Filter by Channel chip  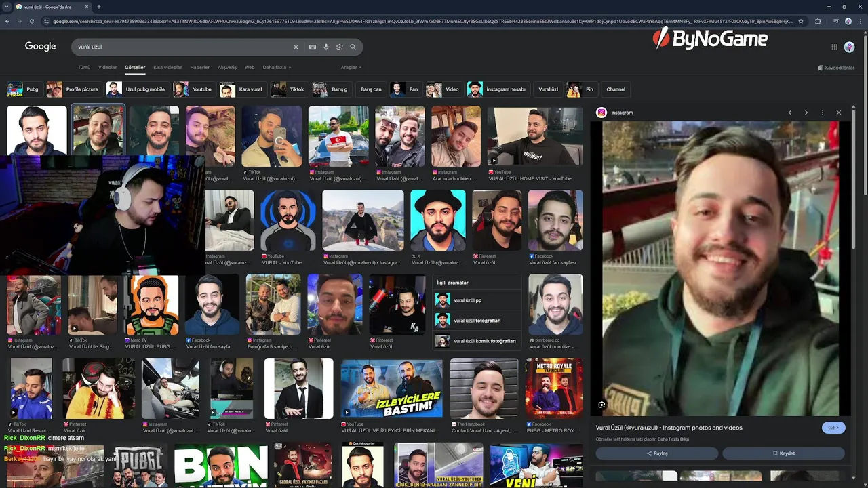click(x=616, y=89)
